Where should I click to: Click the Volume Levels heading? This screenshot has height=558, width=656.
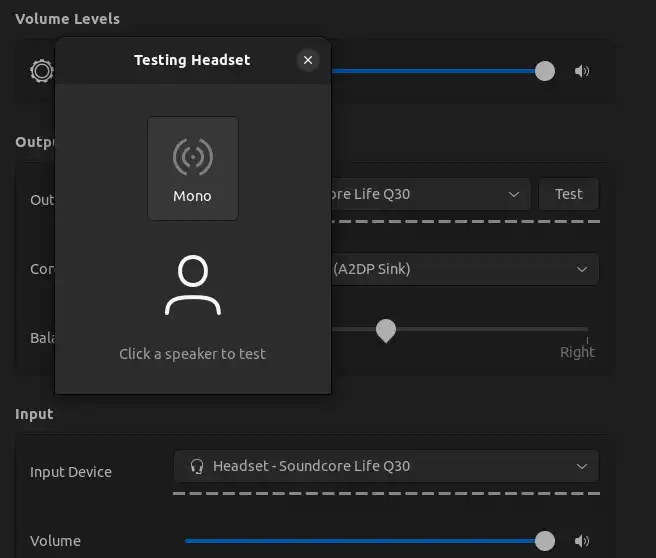(x=67, y=19)
